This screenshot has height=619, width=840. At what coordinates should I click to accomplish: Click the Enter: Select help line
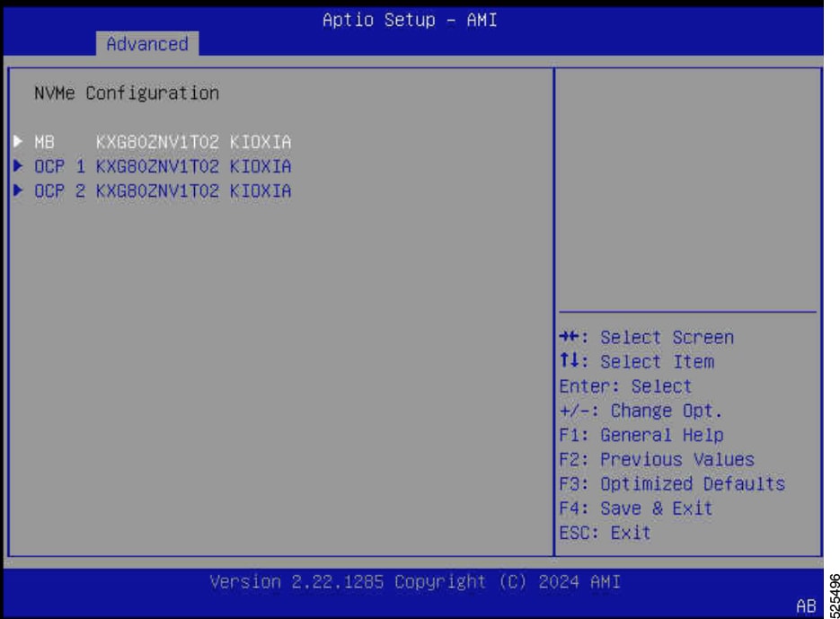[x=625, y=386]
